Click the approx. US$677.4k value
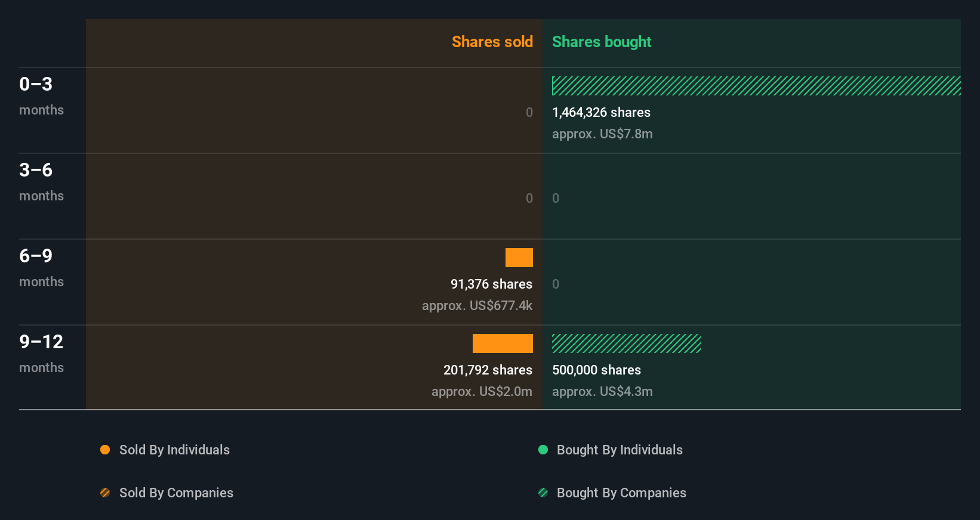The height and width of the screenshot is (520, 980). (477, 306)
